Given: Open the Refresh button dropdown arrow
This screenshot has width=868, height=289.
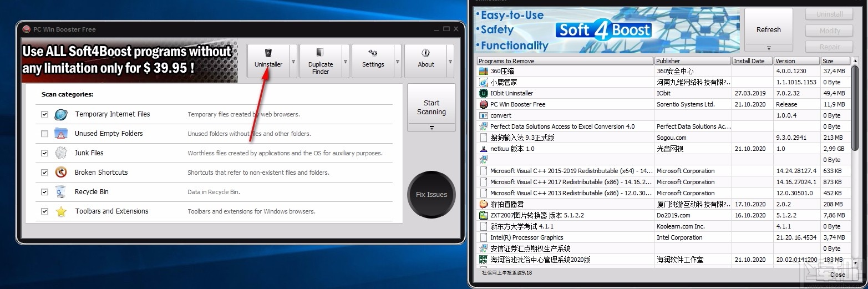Looking at the screenshot, I should tap(769, 47).
